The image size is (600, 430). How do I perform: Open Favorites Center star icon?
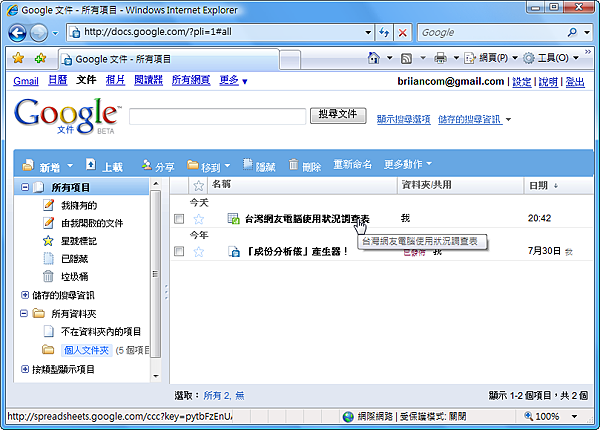(x=18, y=59)
